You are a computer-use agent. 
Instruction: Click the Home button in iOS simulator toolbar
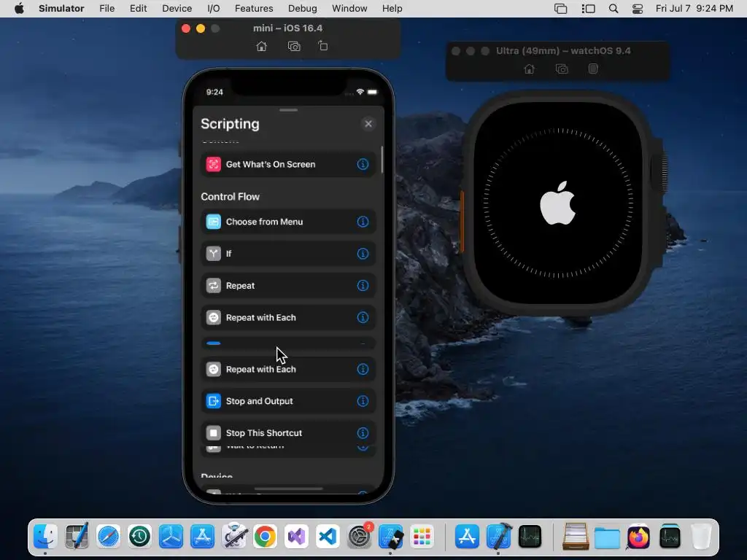click(x=262, y=46)
